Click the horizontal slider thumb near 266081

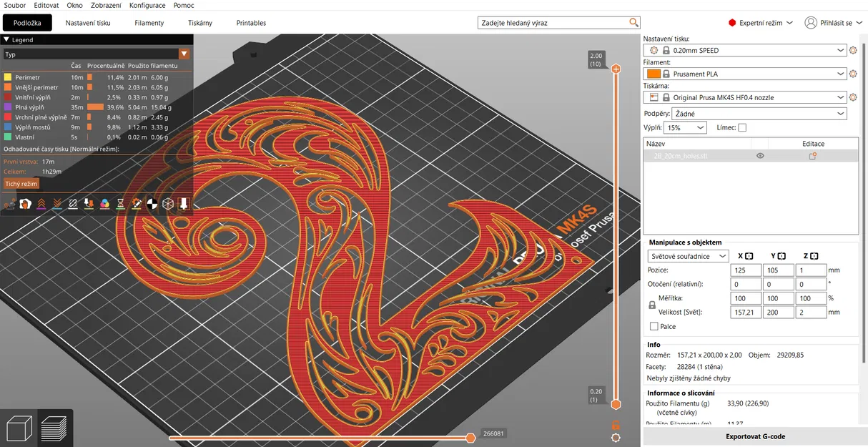pos(470,438)
